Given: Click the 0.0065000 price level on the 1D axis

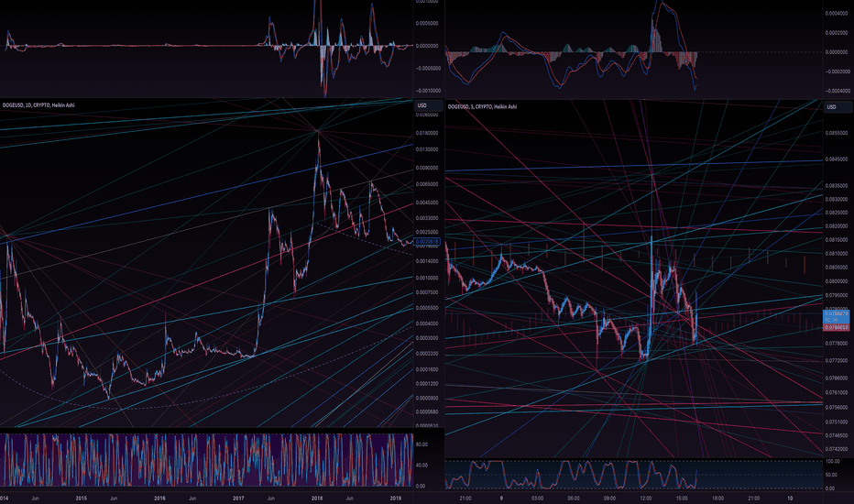Looking at the screenshot, I should pos(426,184).
